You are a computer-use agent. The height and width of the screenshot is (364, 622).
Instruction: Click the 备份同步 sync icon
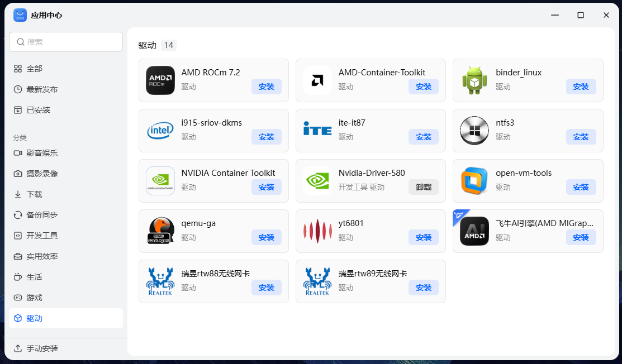pyautogui.click(x=18, y=215)
